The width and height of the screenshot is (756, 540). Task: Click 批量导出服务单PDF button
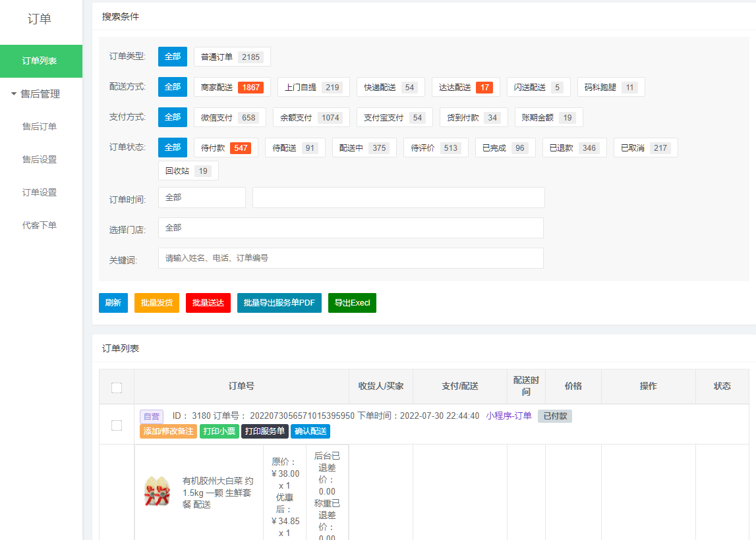pyautogui.click(x=279, y=303)
